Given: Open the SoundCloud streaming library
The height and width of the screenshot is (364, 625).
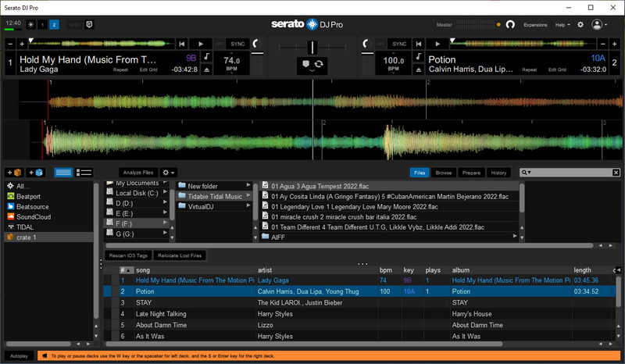Looking at the screenshot, I should (x=34, y=217).
